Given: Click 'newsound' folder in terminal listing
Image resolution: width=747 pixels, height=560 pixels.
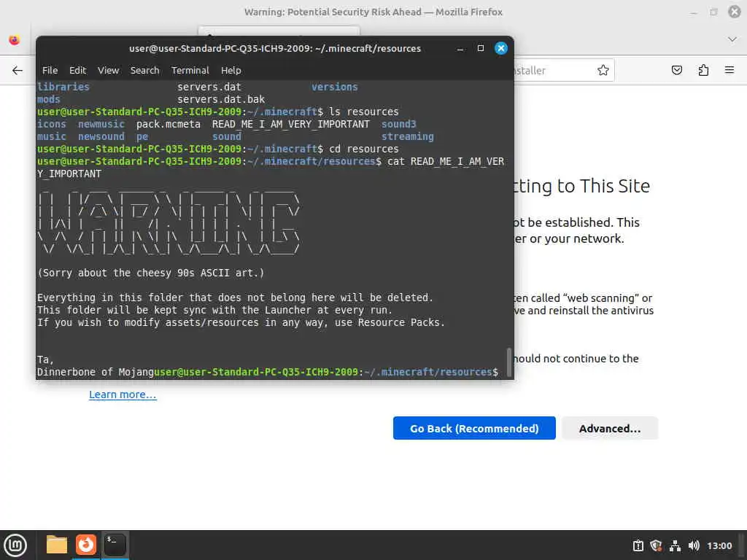Looking at the screenshot, I should [101, 136].
